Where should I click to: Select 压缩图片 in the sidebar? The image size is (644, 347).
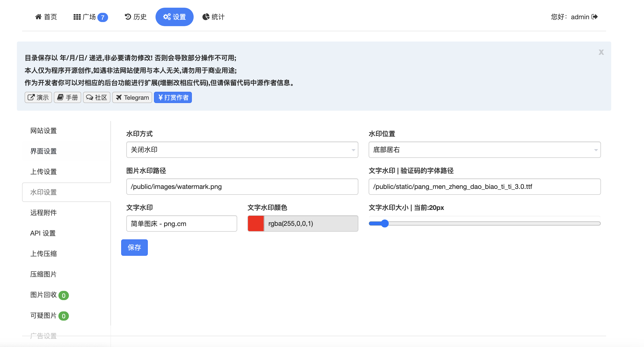click(x=44, y=274)
